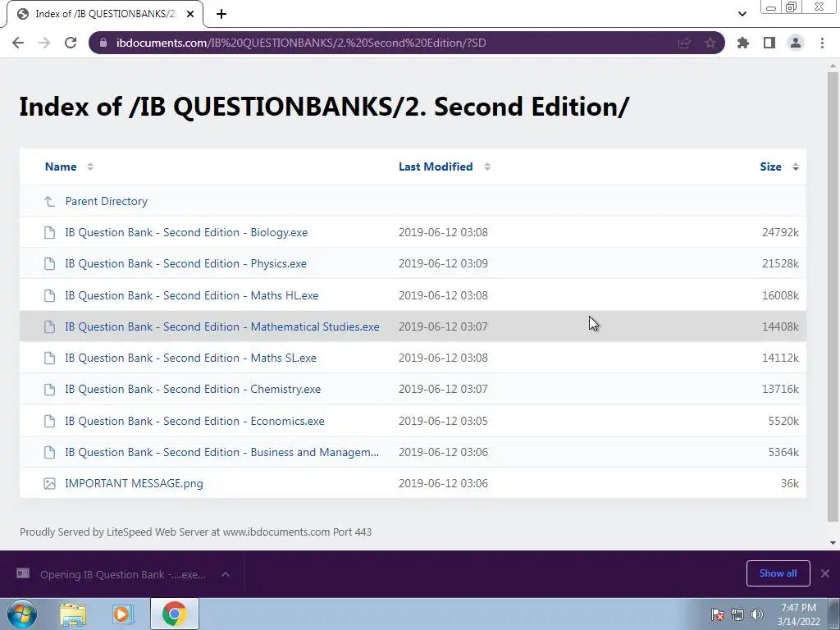Click the sort arrows beside Name
Screen dimensions: 840x630
tap(90, 167)
